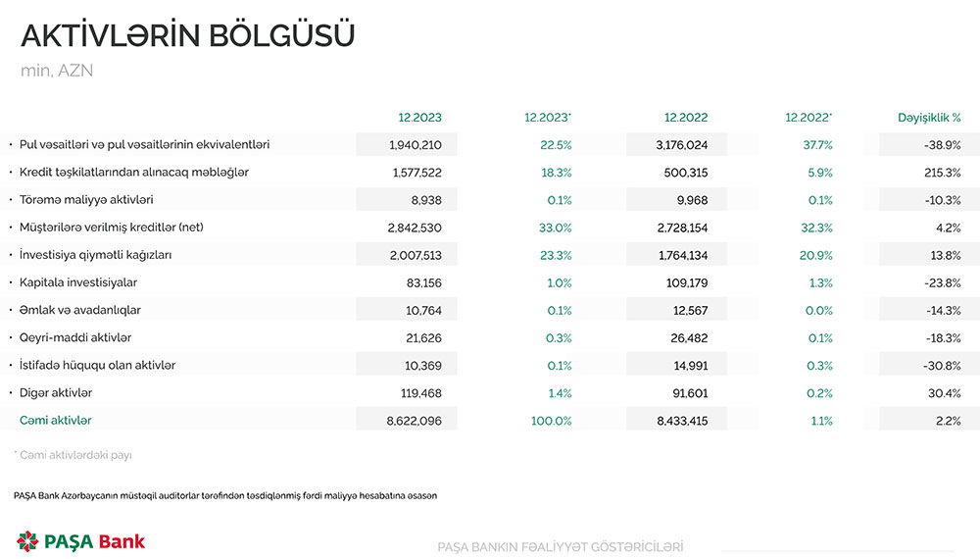
Task: Click the PAŞA Bank logo
Action: pyautogui.click(x=81, y=540)
